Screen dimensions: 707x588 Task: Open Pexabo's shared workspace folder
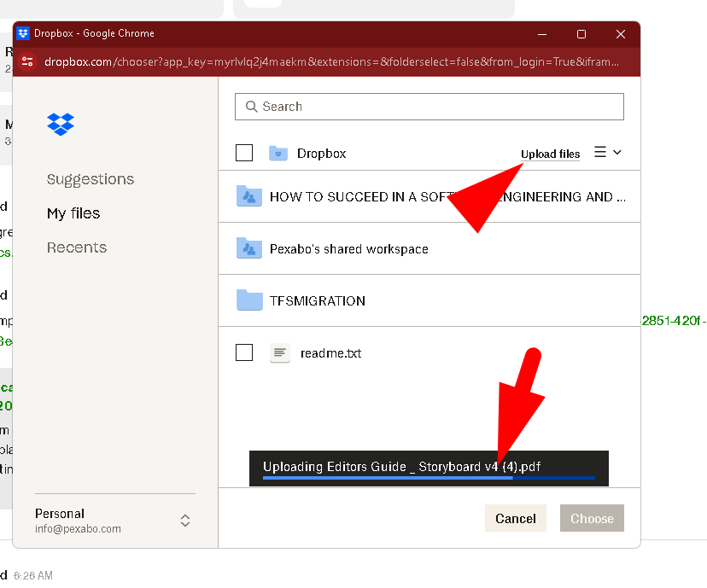tap(429, 248)
